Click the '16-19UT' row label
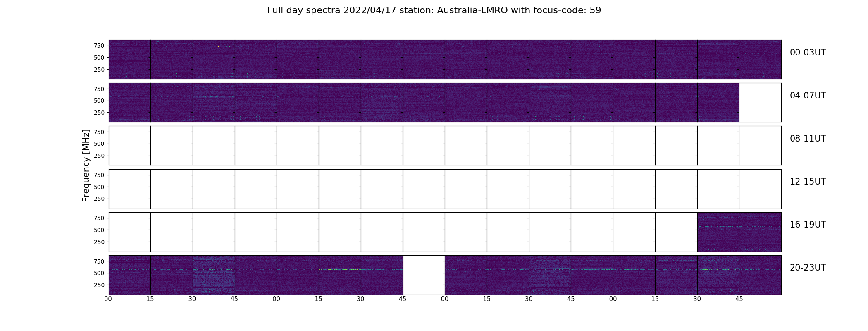 [x=808, y=225]
